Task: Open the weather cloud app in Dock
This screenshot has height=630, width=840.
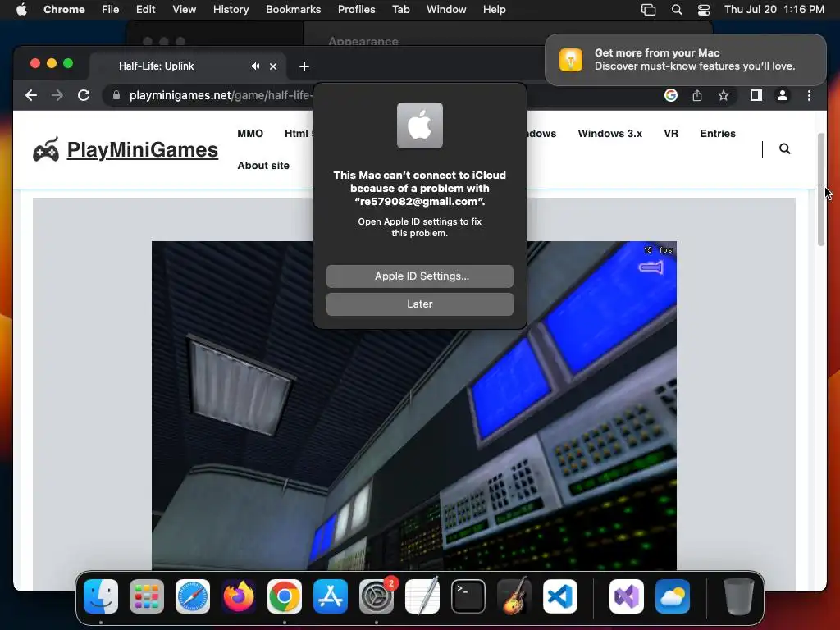Action: pos(673,596)
